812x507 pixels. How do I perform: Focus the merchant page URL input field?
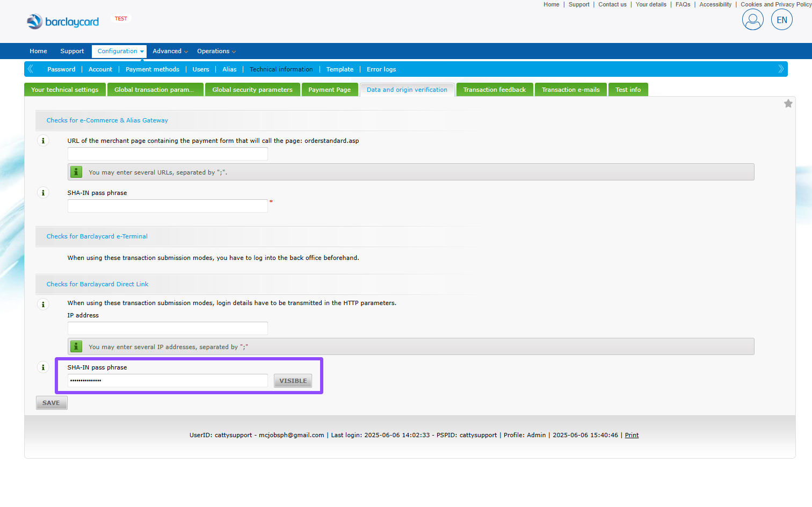tap(168, 154)
